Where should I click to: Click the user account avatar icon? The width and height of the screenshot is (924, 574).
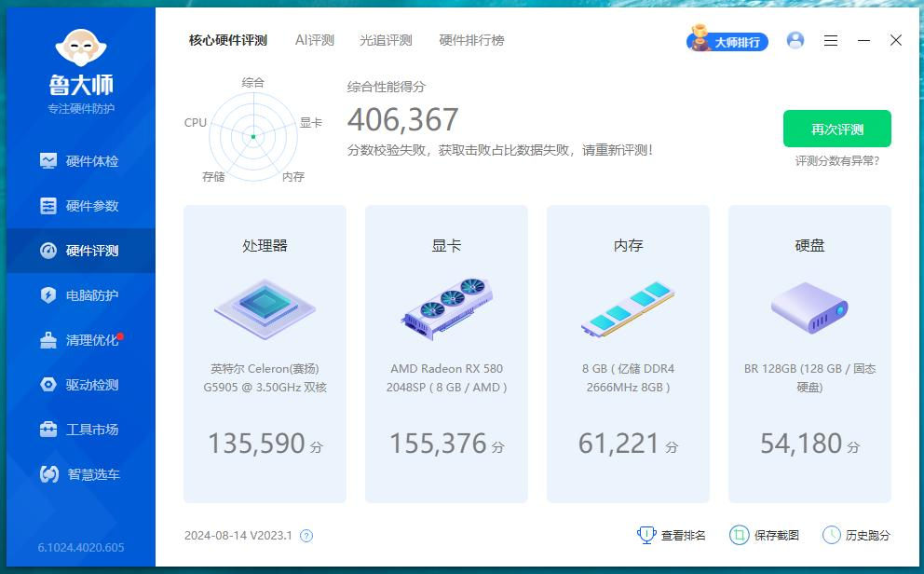click(x=795, y=40)
